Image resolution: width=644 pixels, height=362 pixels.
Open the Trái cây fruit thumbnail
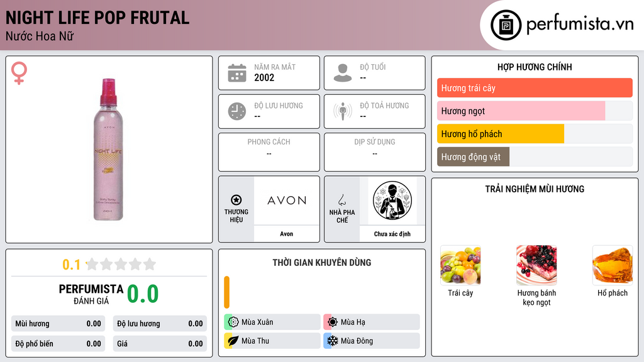point(460,265)
